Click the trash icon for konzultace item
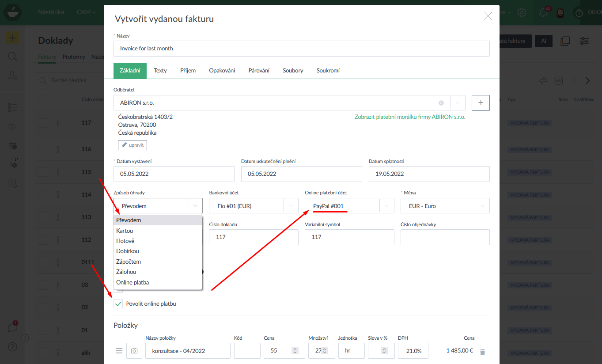The width and height of the screenshot is (602, 364). [482, 352]
